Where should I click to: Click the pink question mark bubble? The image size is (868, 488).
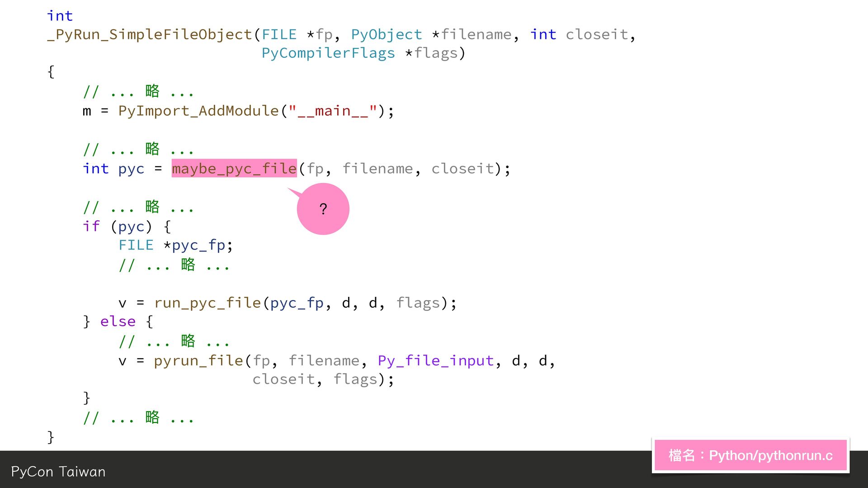pos(323,209)
